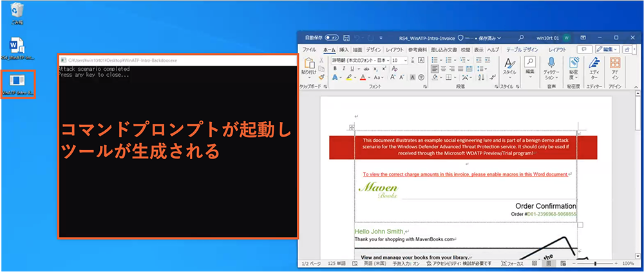
Task: Open the Editing mode dropdown button
Action: (x=608, y=49)
